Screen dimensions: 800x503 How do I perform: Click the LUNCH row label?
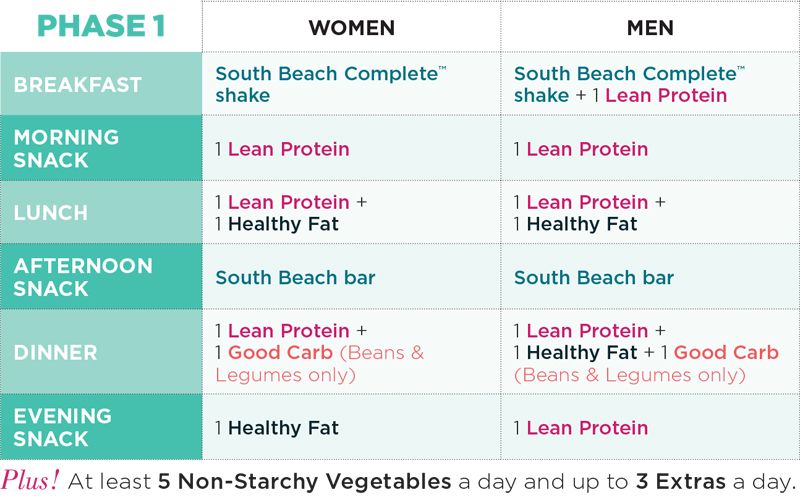[51, 212]
